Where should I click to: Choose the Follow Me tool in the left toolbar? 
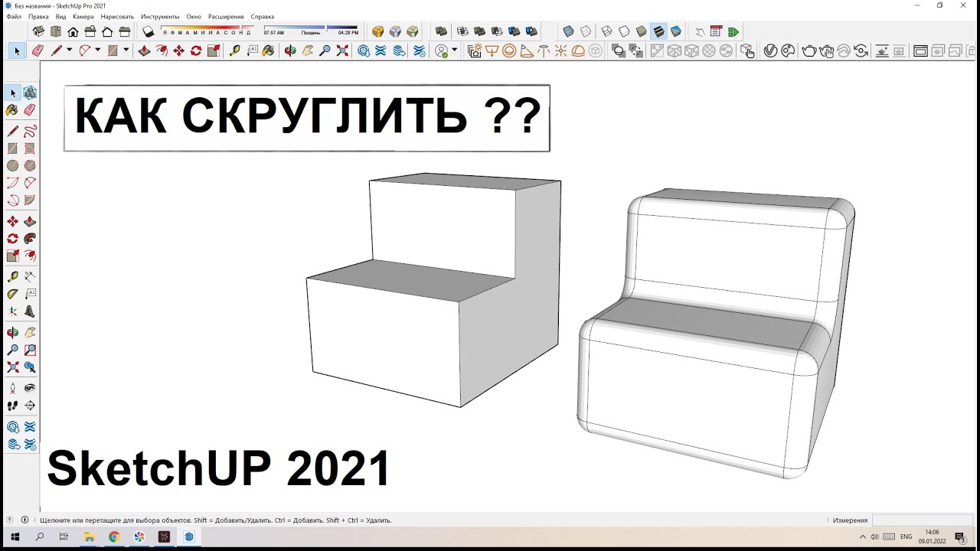click(30, 239)
